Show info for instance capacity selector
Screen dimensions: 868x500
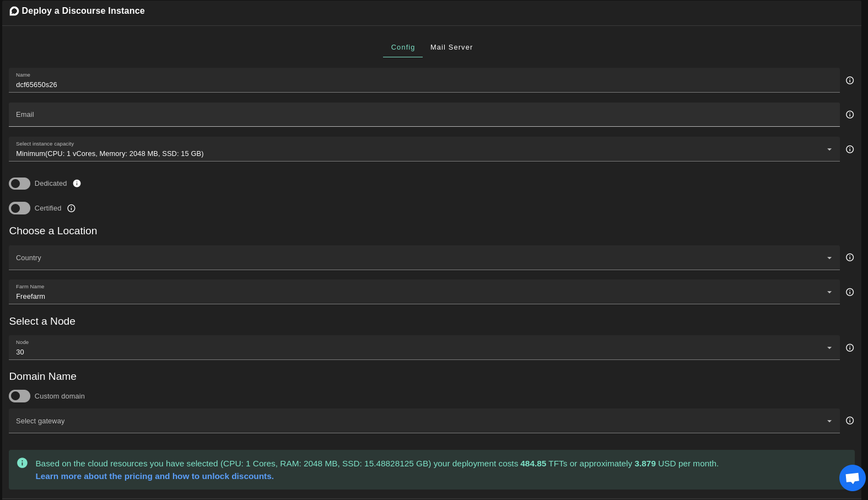click(850, 149)
